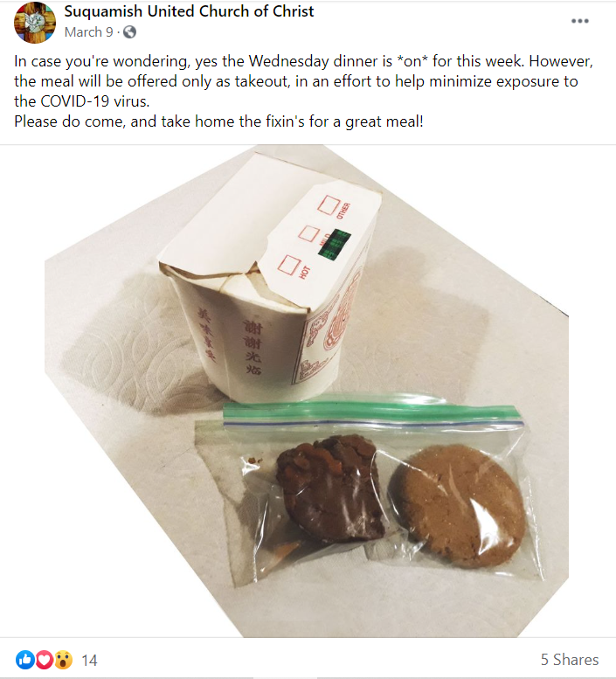Image resolution: width=616 pixels, height=679 pixels.
Task: Show who reacted via the 14 count
Action: [x=89, y=661]
